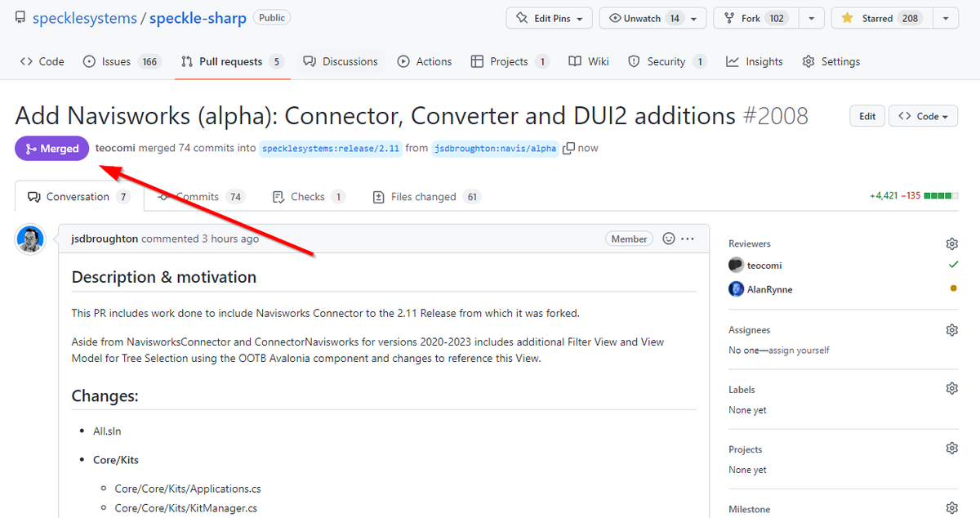Screen dimensions: 980x518
Task: Click the Issues count badge 166
Action: tap(149, 61)
